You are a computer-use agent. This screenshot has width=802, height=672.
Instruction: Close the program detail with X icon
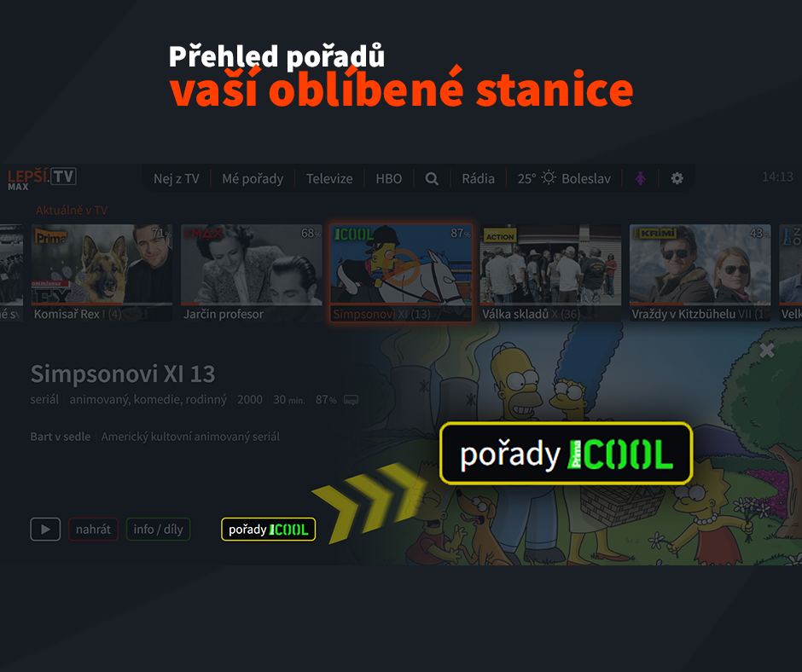[767, 350]
